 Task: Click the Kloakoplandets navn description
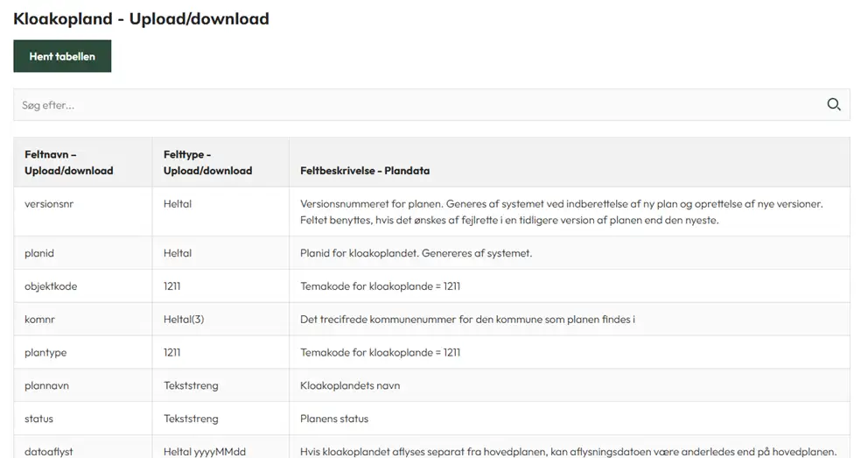point(350,385)
